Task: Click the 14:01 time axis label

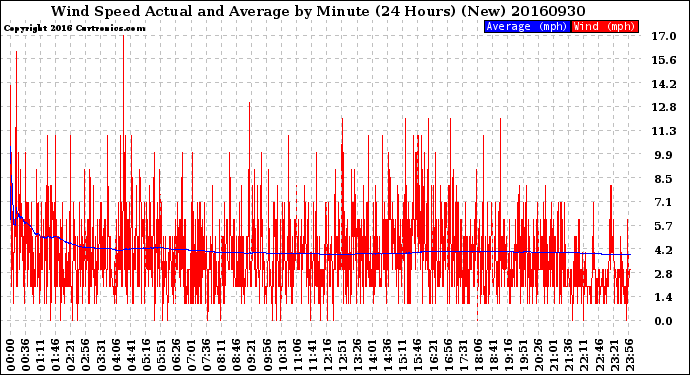Action: coord(372,355)
